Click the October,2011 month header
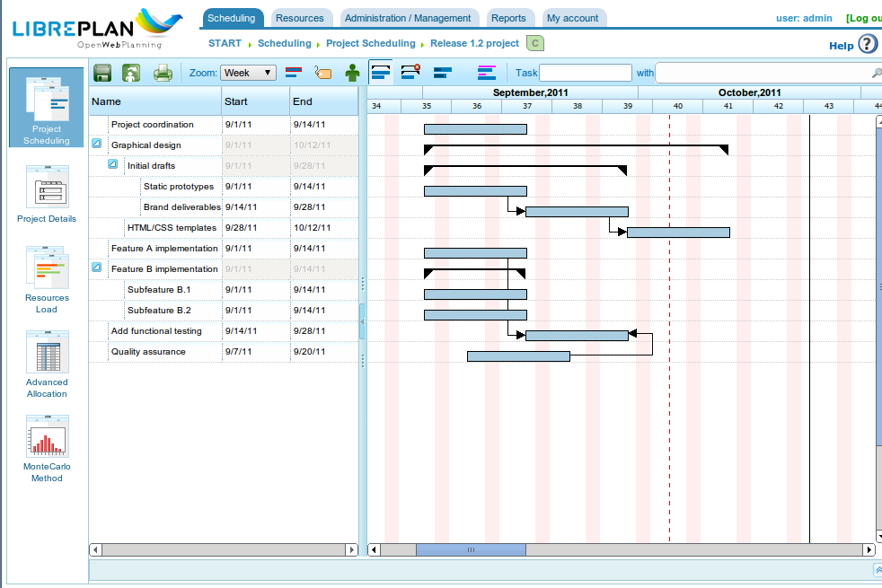Viewport: 882px width, 588px height. coord(749,92)
